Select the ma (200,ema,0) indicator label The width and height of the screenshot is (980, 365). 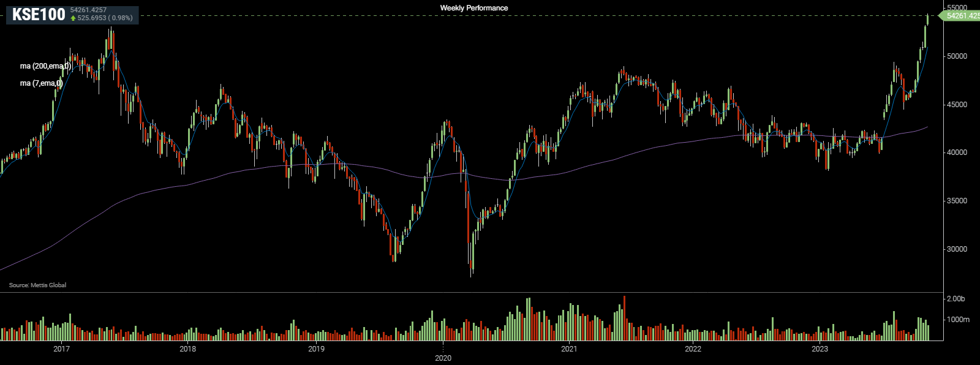[45, 66]
